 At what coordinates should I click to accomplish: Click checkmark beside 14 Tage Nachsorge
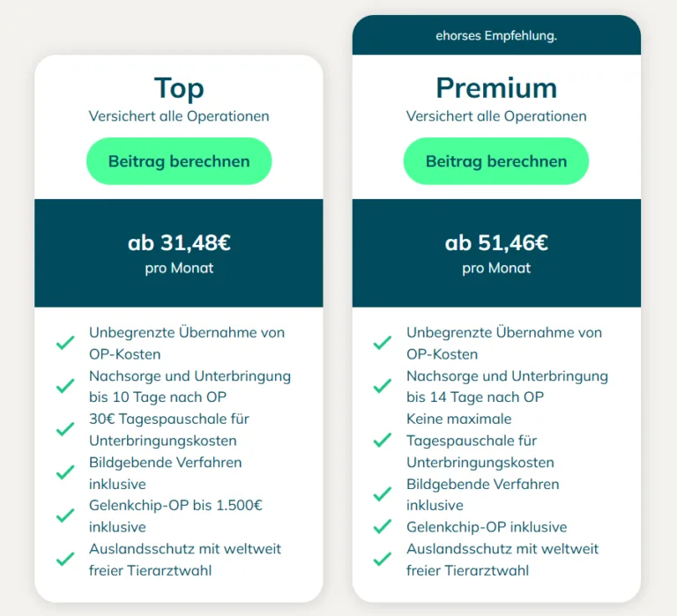click(383, 386)
